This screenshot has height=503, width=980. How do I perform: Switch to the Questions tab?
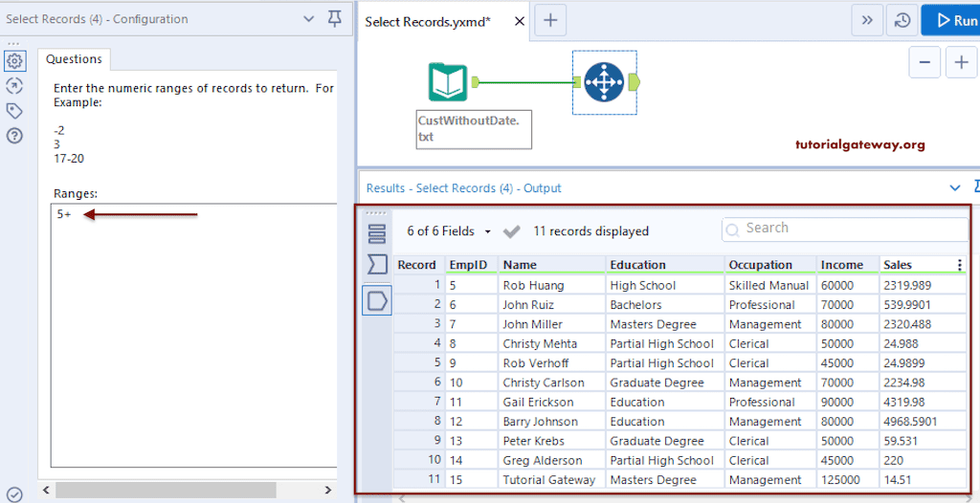click(77, 59)
